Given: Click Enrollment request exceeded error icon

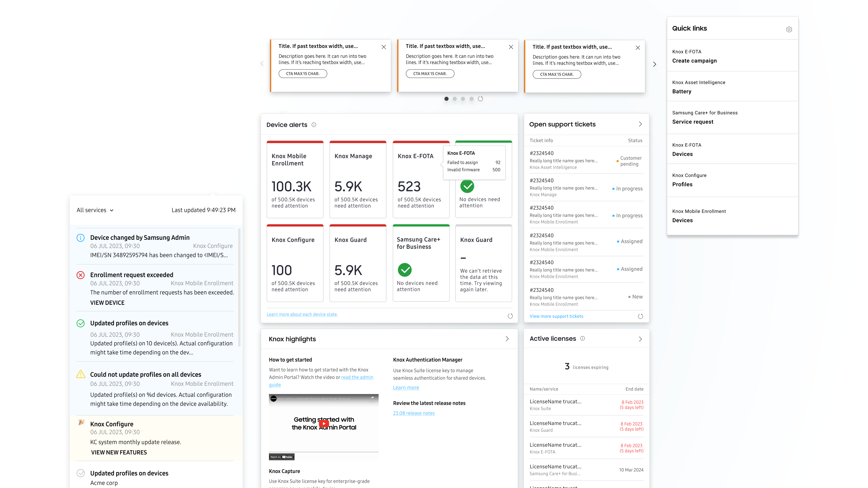Looking at the screenshot, I should tap(81, 275).
